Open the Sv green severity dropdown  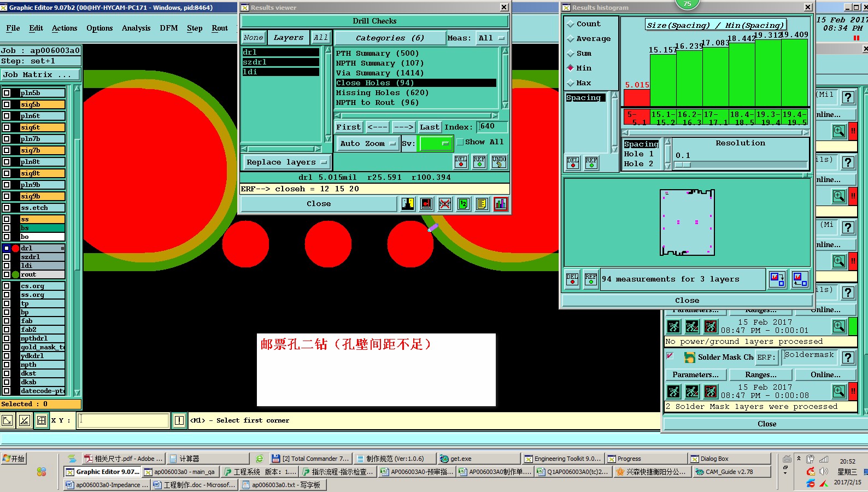435,144
